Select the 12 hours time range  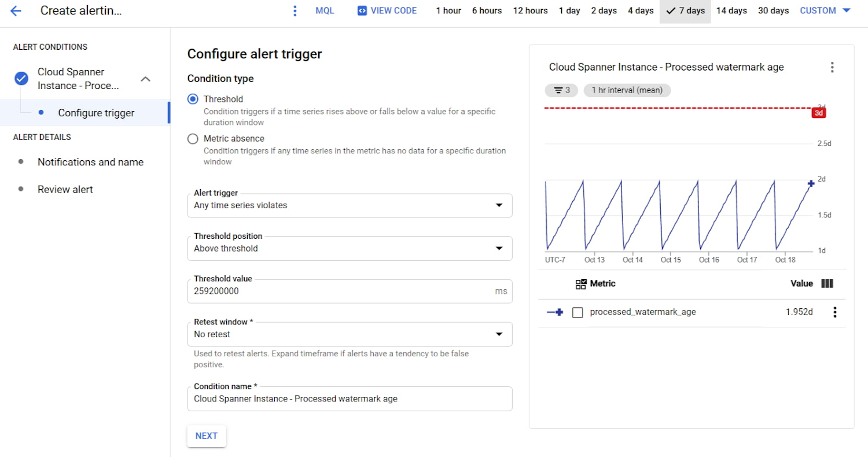[530, 10]
